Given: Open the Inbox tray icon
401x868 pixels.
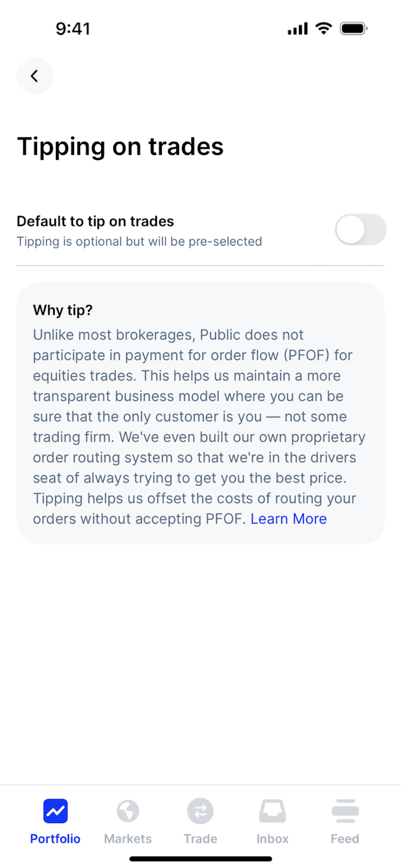Looking at the screenshot, I should click(x=272, y=811).
